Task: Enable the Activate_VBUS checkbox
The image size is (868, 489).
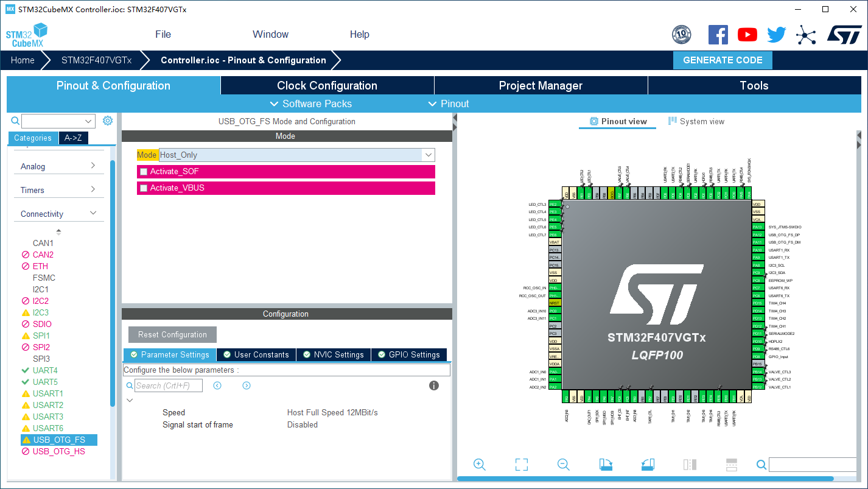Action: tap(144, 188)
